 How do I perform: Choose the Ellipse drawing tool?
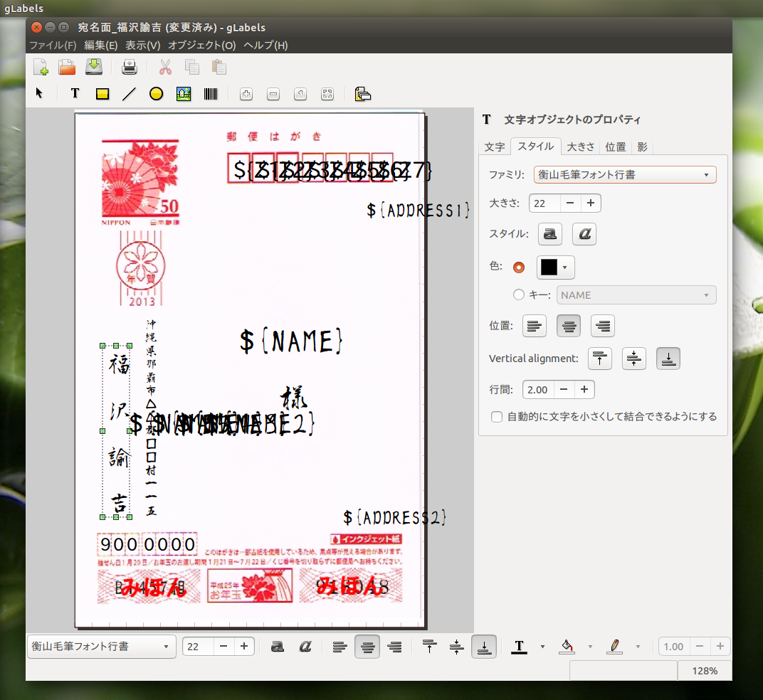(x=156, y=93)
